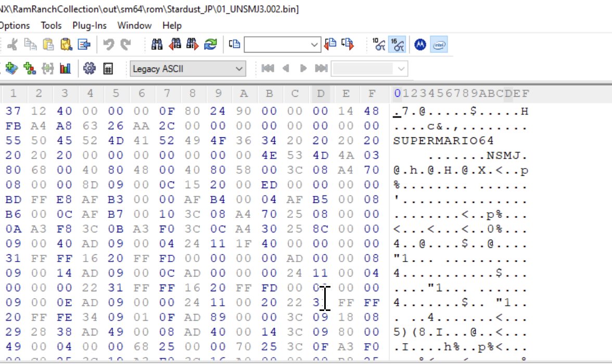Click the grayed brackets icon
612x364 pixels.
click(48, 69)
